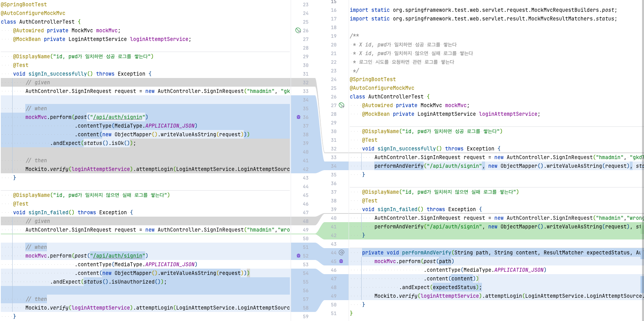The image size is (644, 321).
Task: Click performAndVerify call on right line 34
Action: (x=399, y=166)
